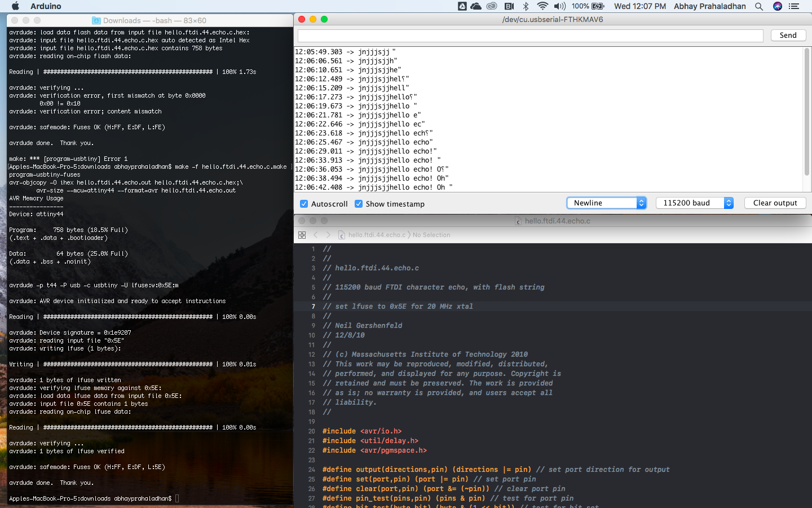Show battery status menu
The height and width of the screenshot is (508, 812).
tap(588, 6)
